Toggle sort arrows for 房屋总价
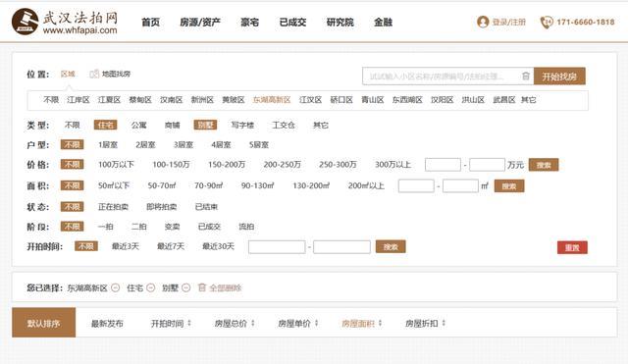The height and width of the screenshot is (364, 628). 253,323
